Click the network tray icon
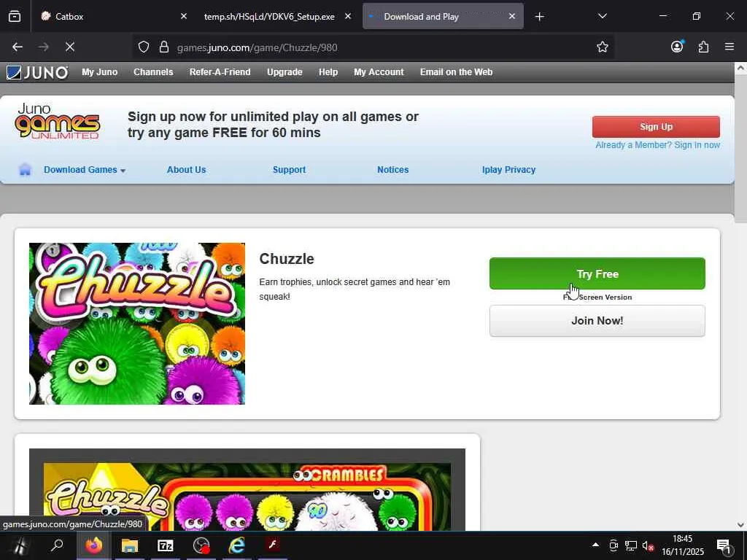The width and height of the screenshot is (747, 560). tap(631, 545)
